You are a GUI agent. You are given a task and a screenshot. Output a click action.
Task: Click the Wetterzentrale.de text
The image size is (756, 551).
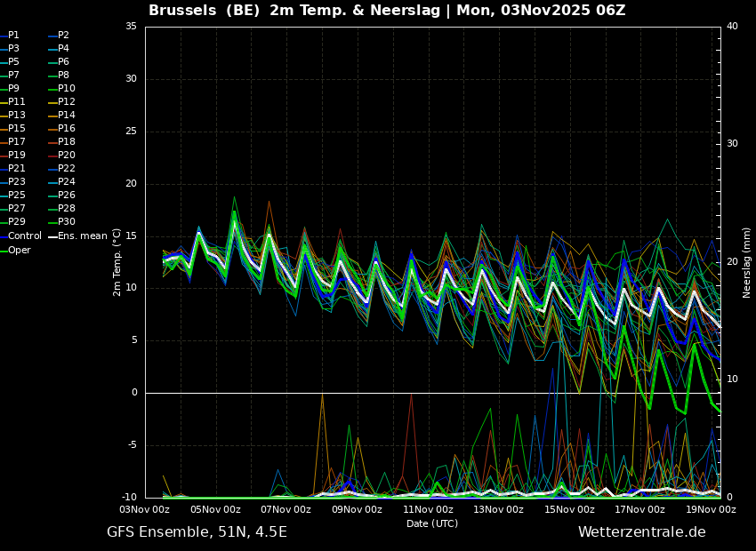641,532
